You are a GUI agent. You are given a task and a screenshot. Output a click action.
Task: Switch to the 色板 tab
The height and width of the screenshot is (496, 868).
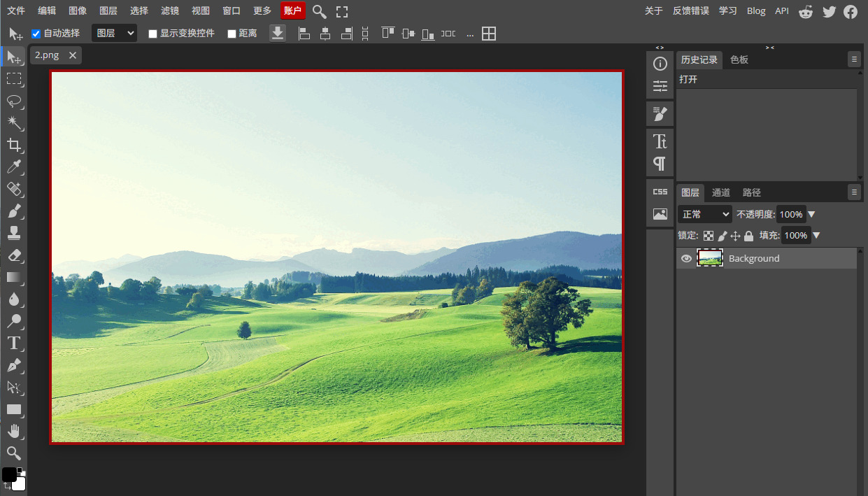pyautogui.click(x=739, y=60)
